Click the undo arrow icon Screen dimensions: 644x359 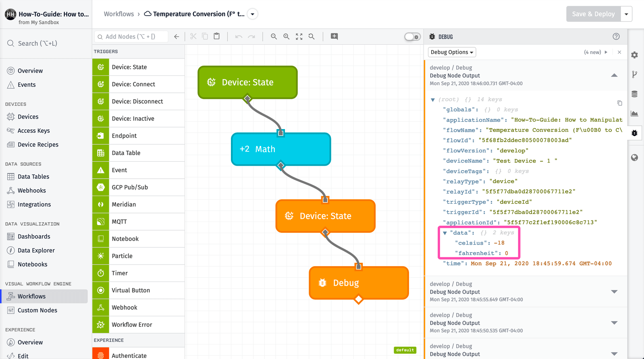coord(239,37)
